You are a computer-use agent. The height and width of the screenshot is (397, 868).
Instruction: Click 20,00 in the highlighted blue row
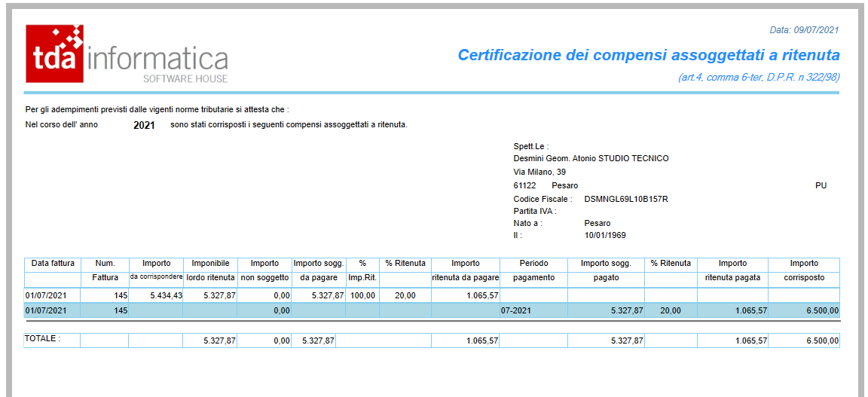point(671,310)
